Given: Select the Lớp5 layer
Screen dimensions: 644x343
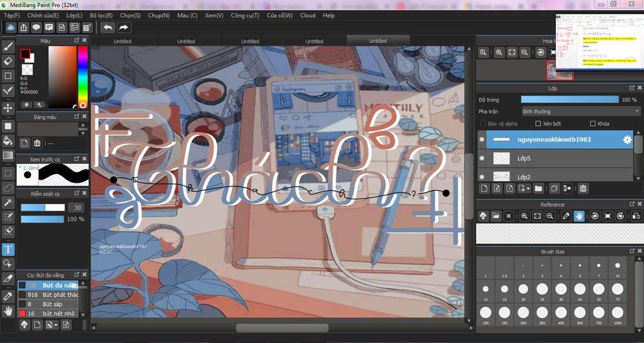Looking at the screenshot, I should (556, 158).
